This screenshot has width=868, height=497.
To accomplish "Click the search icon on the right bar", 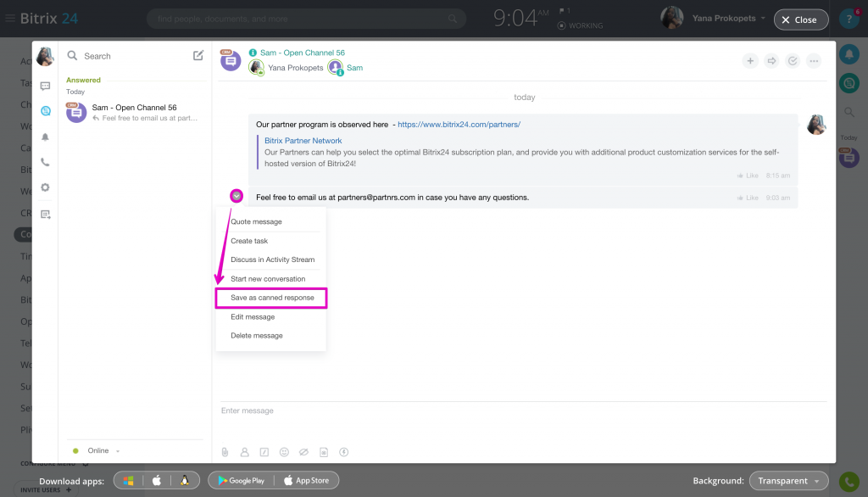I will [849, 112].
